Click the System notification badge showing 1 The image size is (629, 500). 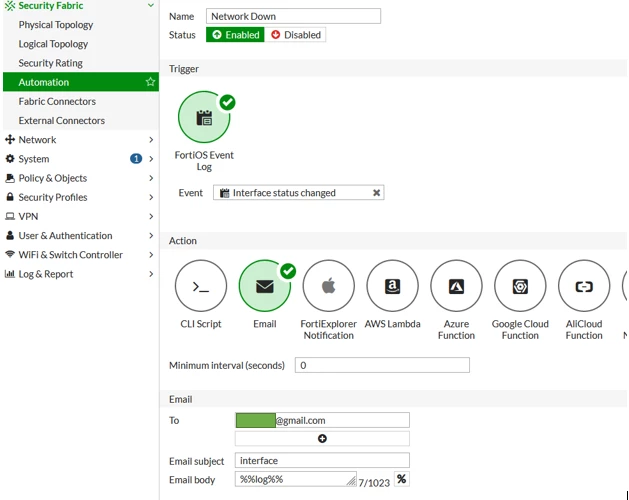pos(136,159)
